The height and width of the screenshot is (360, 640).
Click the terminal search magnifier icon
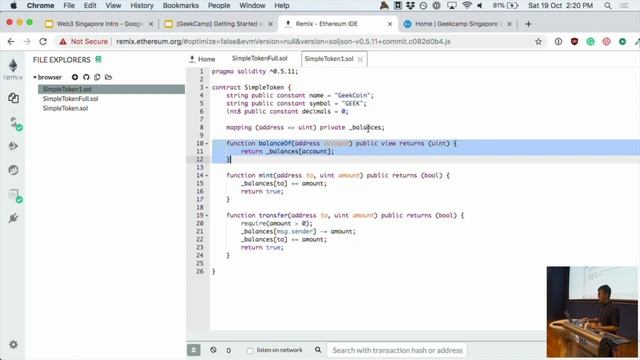[x=318, y=350]
